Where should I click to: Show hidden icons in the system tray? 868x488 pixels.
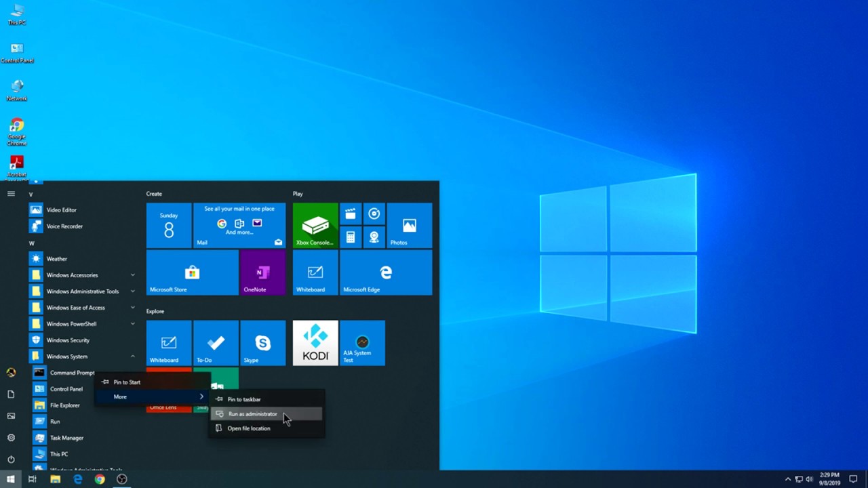[x=788, y=479]
